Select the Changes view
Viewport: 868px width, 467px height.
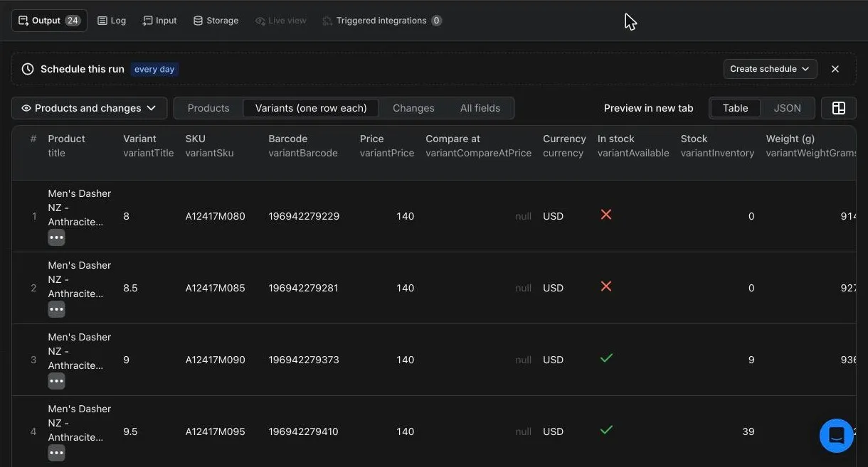[413, 108]
